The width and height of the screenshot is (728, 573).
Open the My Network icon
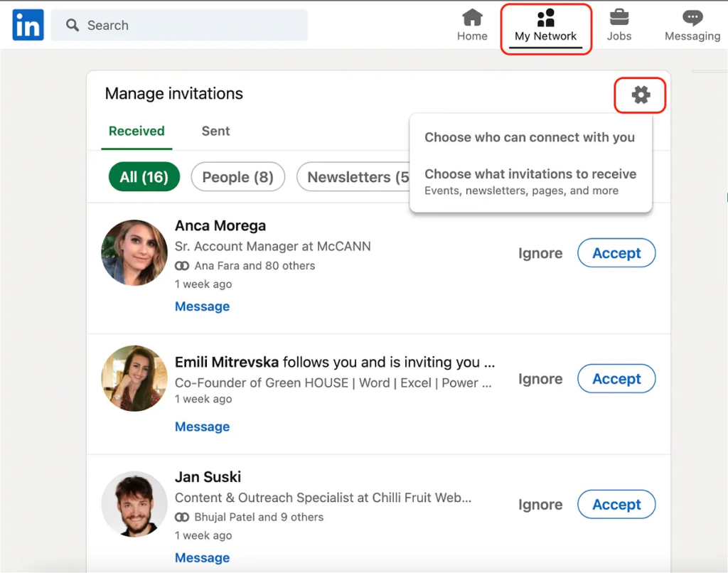(x=545, y=18)
